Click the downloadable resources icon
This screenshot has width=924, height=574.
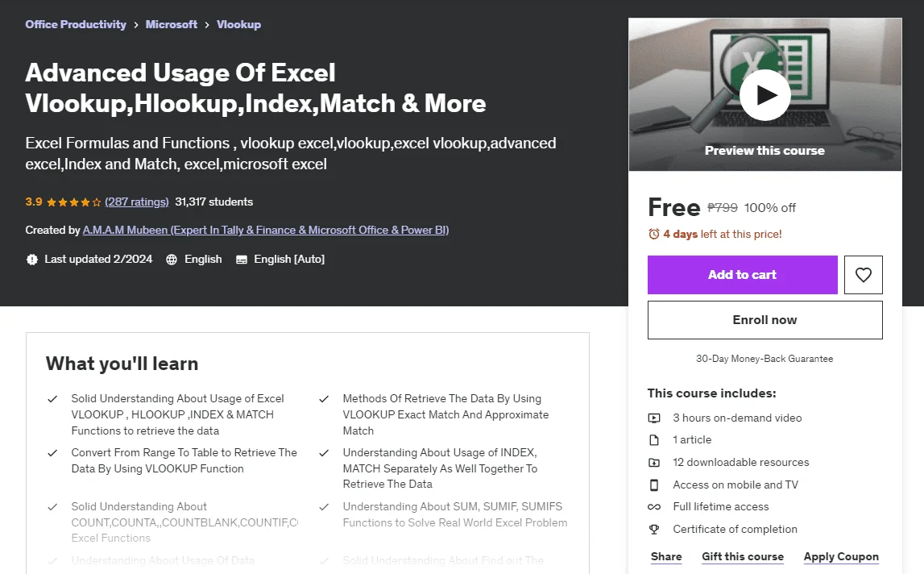pos(654,463)
